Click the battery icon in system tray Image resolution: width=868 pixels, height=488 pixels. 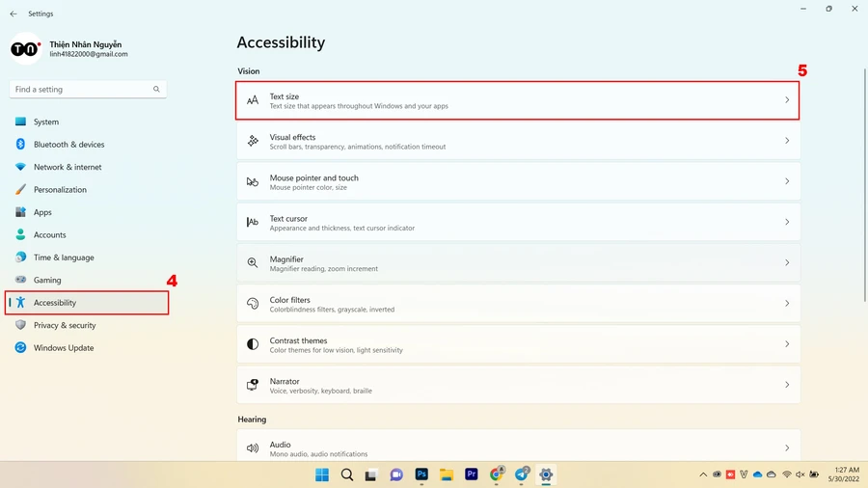point(814,474)
